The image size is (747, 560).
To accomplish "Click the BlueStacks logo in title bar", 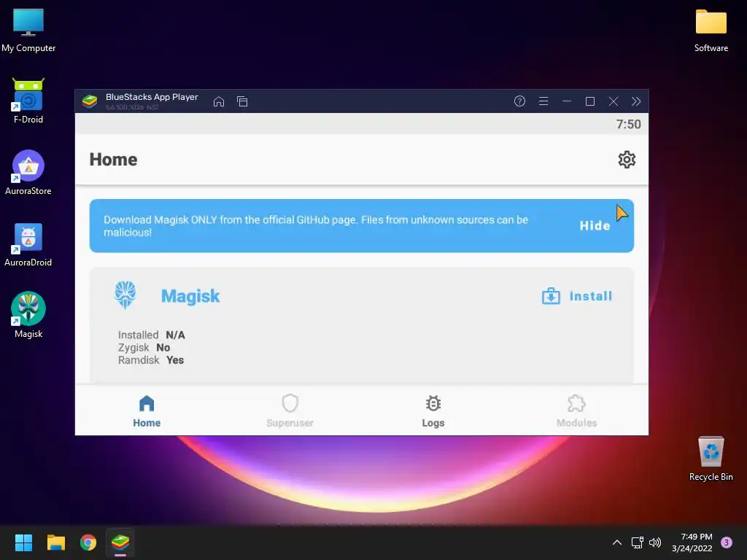I will [90, 101].
